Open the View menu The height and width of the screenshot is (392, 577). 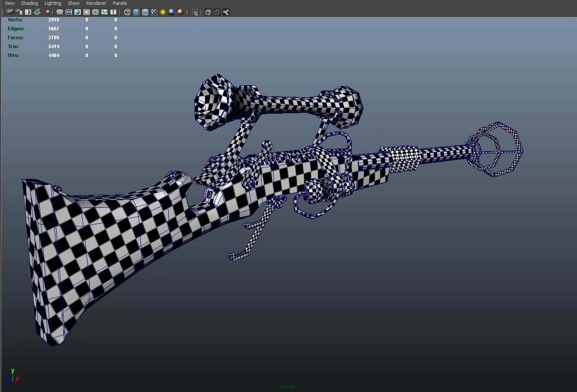pyautogui.click(x=9, y=3)
